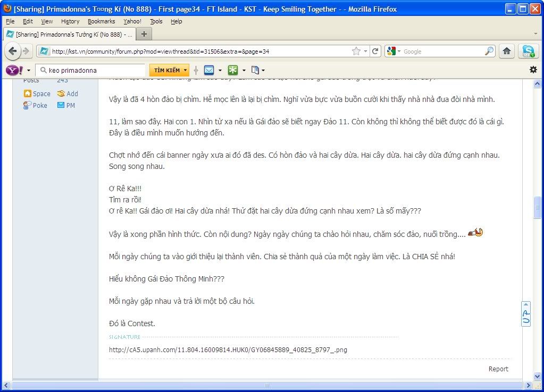The height and width of the screenshot is (392, 544).
Task: Open the list all tabs dropdown
Action: coord(535,34)
